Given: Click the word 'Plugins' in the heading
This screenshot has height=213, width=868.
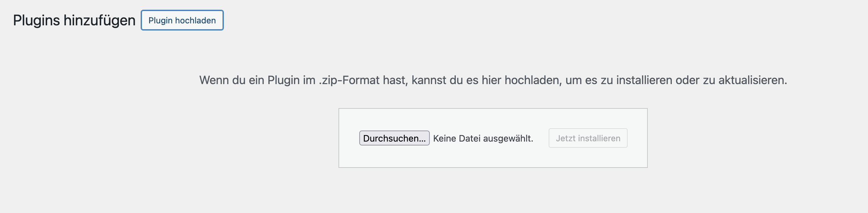Looking at the screenshot, I should tap(37, 20).
